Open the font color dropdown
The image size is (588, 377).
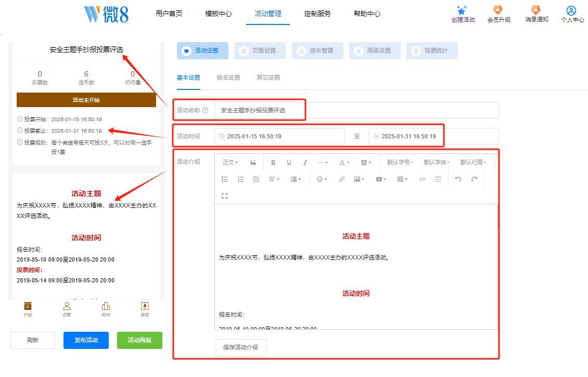click(344, 163)
